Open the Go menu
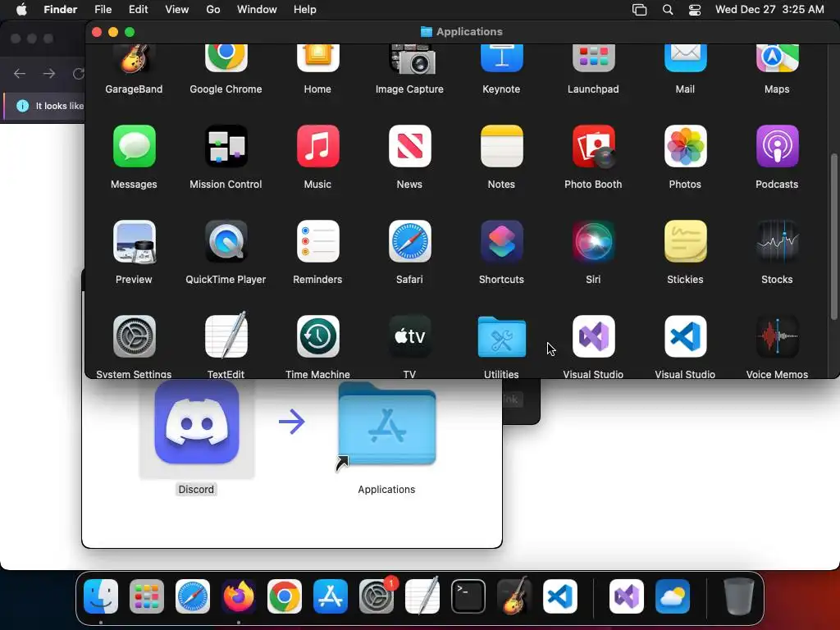840x630 pixels. tap(213, 10)
